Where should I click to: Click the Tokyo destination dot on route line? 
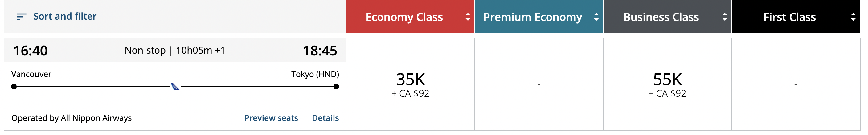336,87
